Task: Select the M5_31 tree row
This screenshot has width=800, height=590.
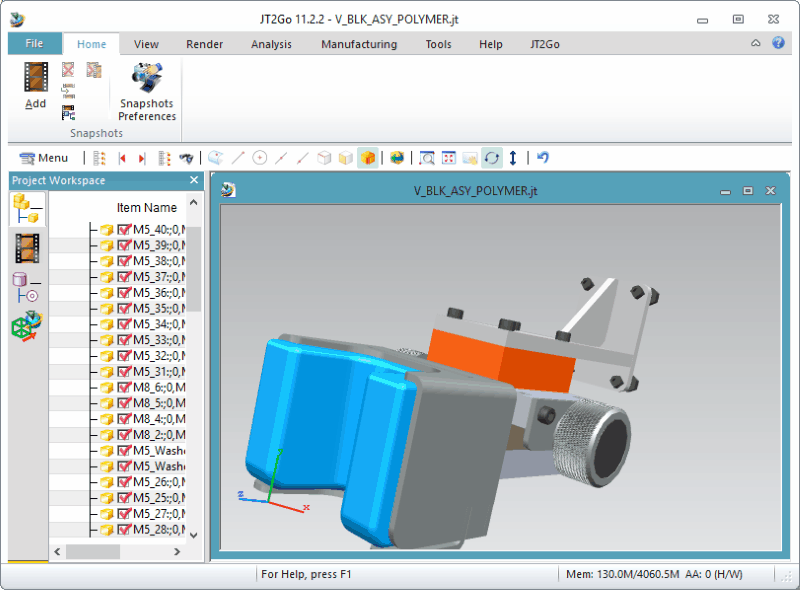Action: click(117, 372)
